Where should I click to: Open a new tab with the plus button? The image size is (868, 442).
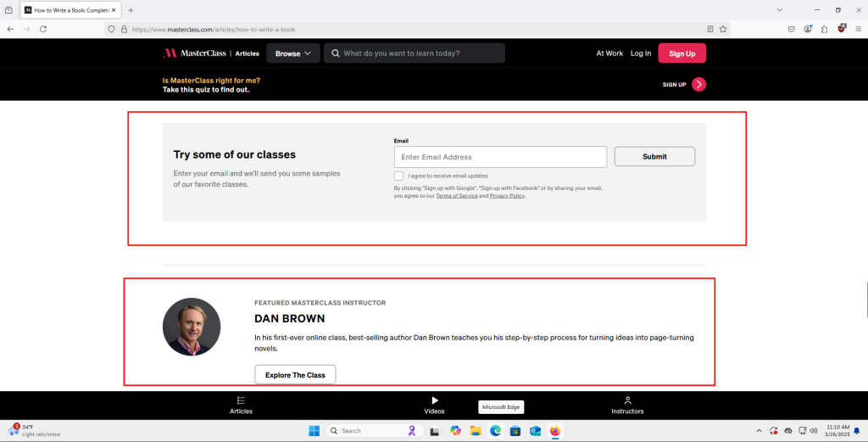[x=131, y=10]
